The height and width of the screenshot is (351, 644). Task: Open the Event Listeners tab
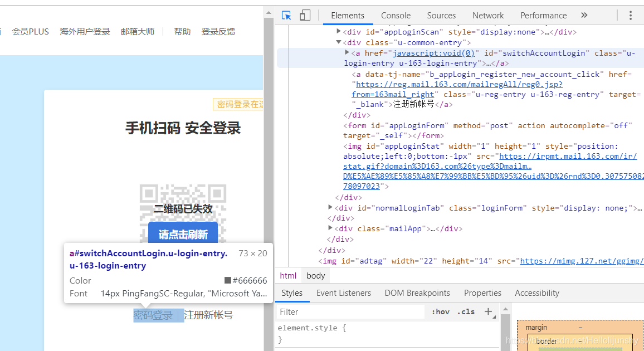[x=343, y=293]
